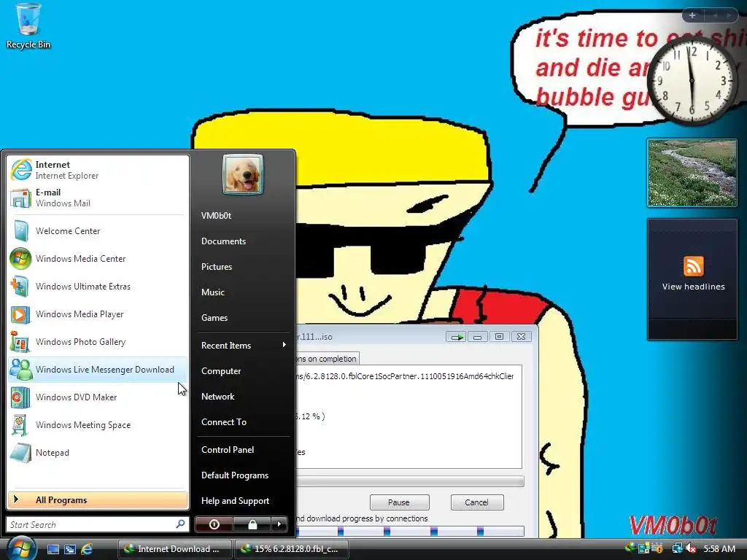The width and height of the screenshot is (747, 560).
Task: Open Games from Start menu
Action: [214, 318]
